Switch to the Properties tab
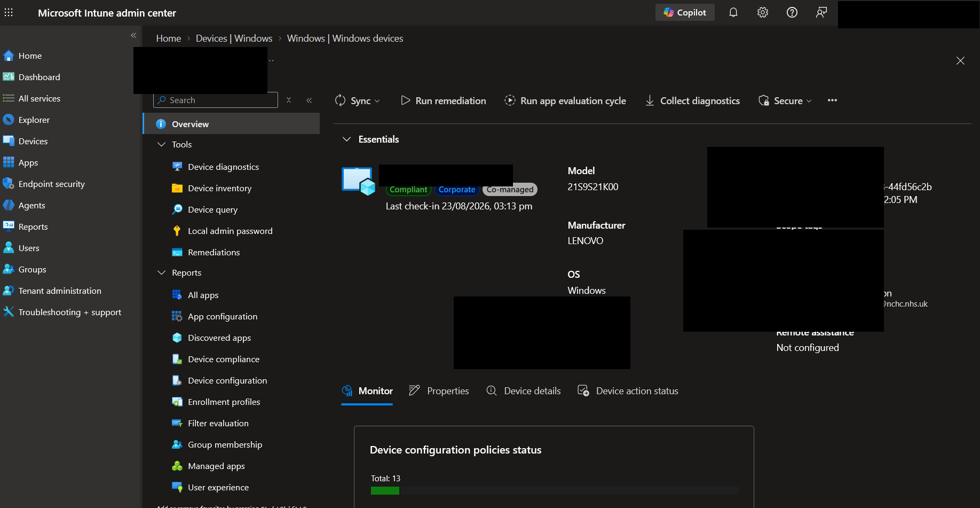This screenshot has width=980, height=508. pyautogui.click(x=439, y=391)
